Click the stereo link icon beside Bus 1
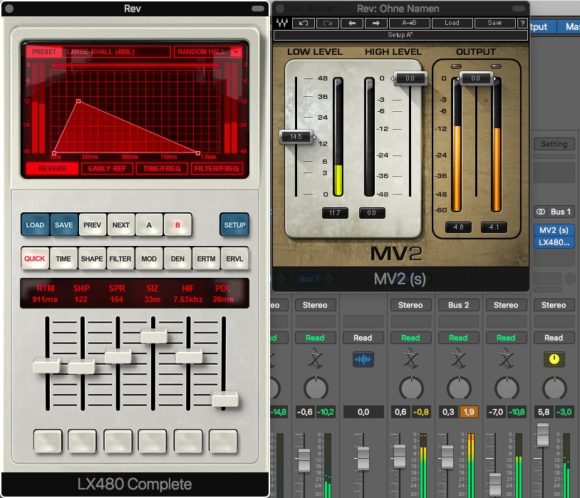Viewport: 580px width, 498px height. tap(541, 212)
